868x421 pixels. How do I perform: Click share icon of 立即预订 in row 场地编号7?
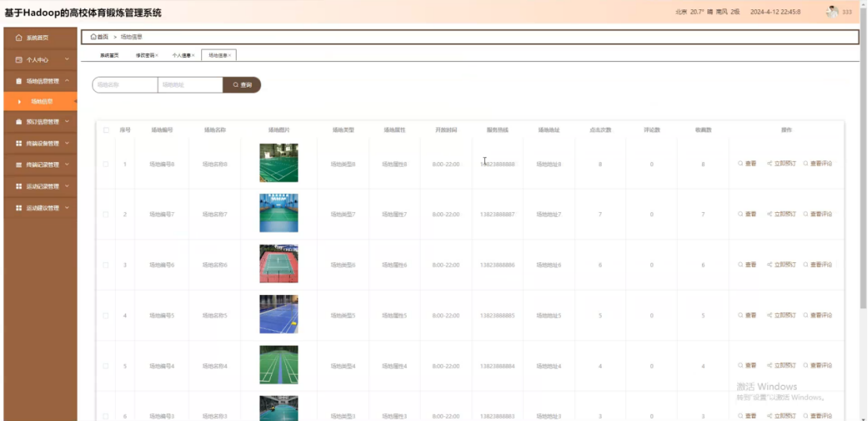pos(769,214)
